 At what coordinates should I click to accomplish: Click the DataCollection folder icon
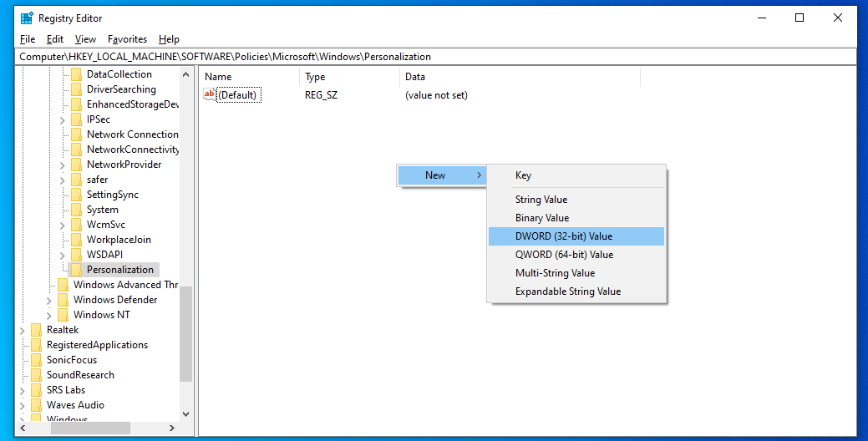click(x=77, y=74)
